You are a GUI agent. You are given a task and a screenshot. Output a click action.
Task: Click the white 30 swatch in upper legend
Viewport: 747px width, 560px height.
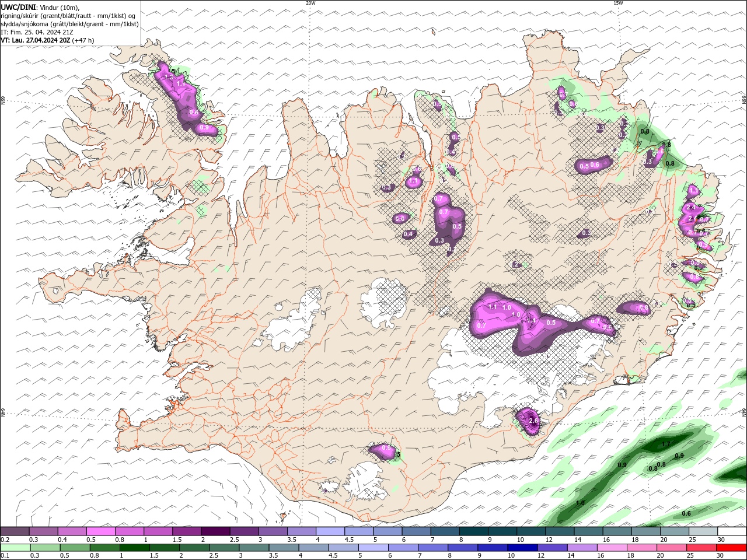(x=732, y=531)
